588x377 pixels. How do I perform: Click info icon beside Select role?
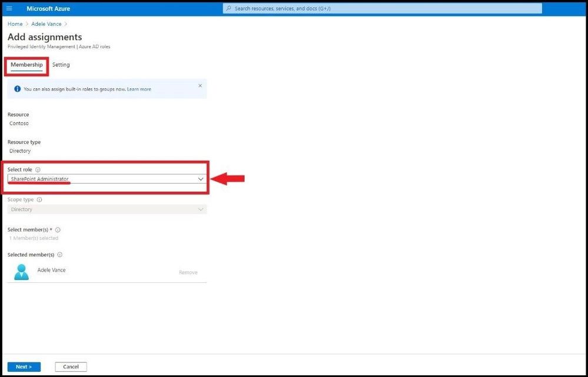click(x=38, y=170)
